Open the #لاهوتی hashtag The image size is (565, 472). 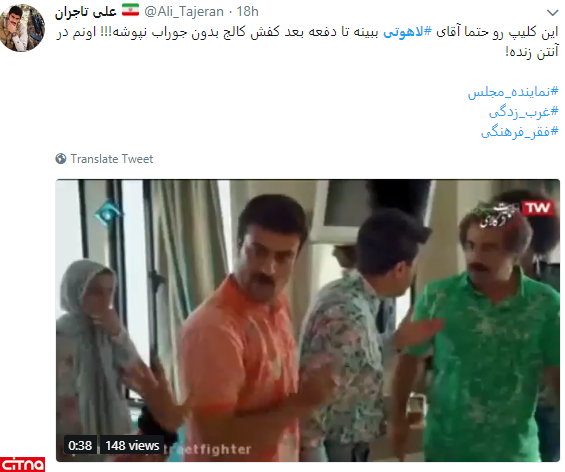pos(407,32)
